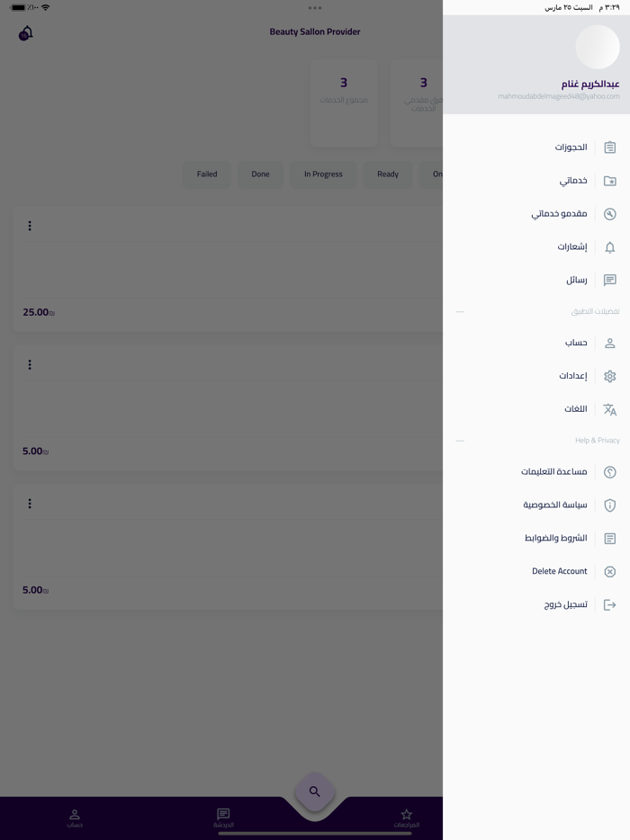Image resolution: width=630 pixels, height=840 pixels.
Task: Click the إشعارات bell icon in drawer
Action: coord(609,247)
